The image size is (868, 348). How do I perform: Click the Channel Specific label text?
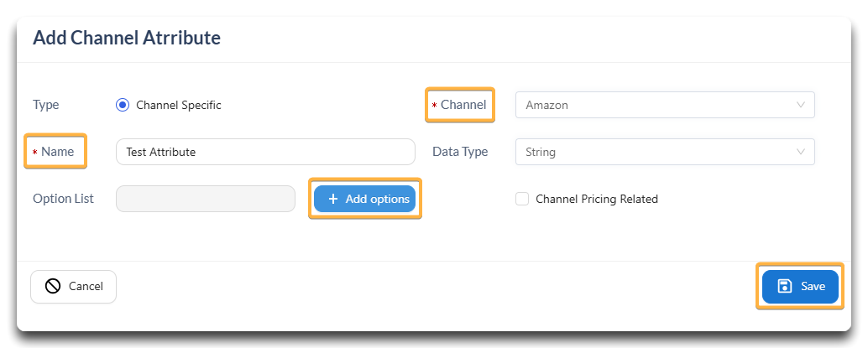click(179, 105)
